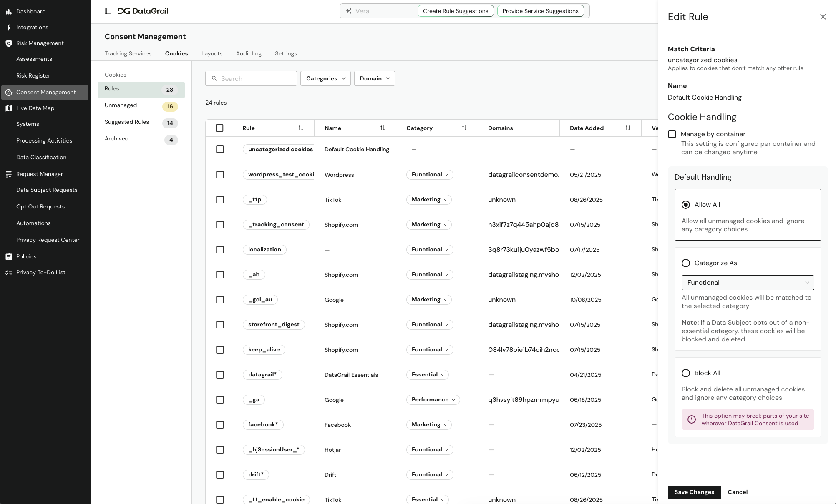Image resolution: width=836 pixels, height=504 pixels.
Task: Click the Dashboard chart icon
Action: click(x=8, y=11)
